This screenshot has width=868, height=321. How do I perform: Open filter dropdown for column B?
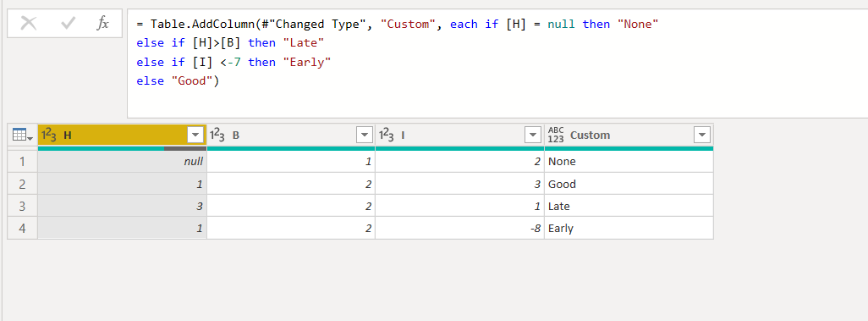pyautogui.click(x=365, y=135)
